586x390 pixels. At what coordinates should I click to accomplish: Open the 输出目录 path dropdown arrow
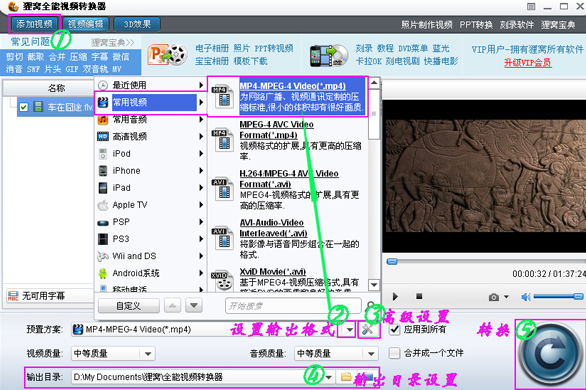[329, 377]
